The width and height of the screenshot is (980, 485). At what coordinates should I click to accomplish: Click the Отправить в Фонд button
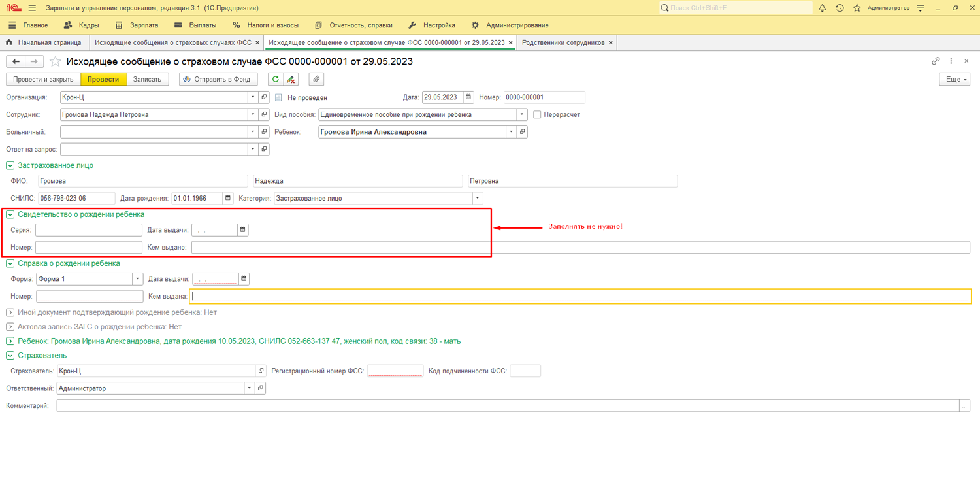tap(218, 80)
